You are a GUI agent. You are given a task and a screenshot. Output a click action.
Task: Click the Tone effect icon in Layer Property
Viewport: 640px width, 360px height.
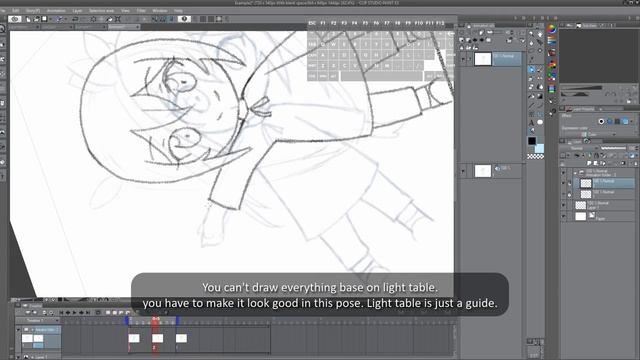609,121
